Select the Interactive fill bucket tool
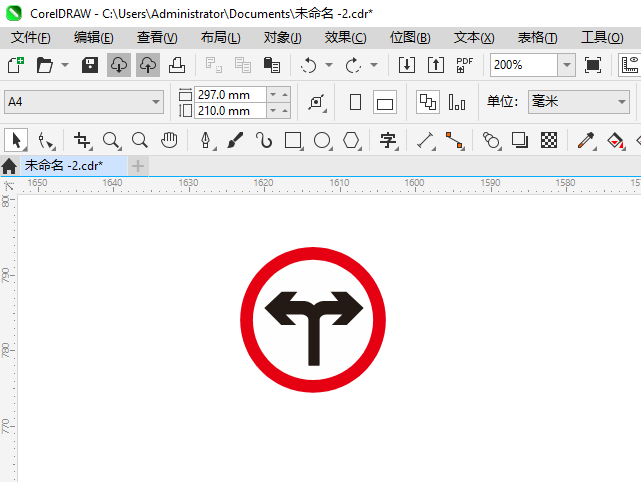 tap(615, 141)
